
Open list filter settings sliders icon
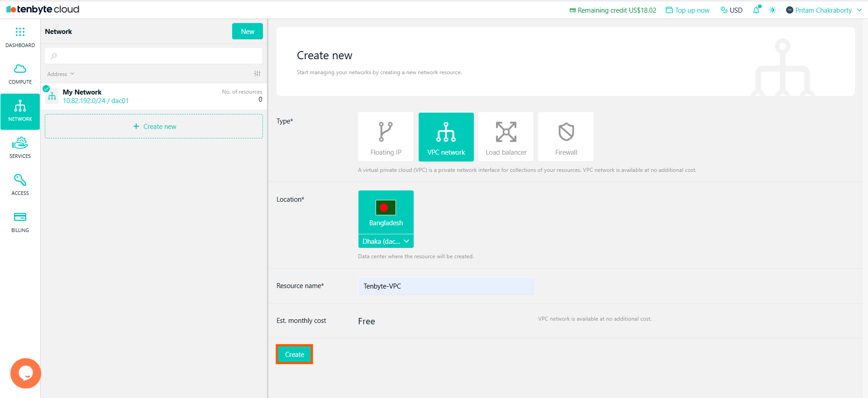coord(257,74)
